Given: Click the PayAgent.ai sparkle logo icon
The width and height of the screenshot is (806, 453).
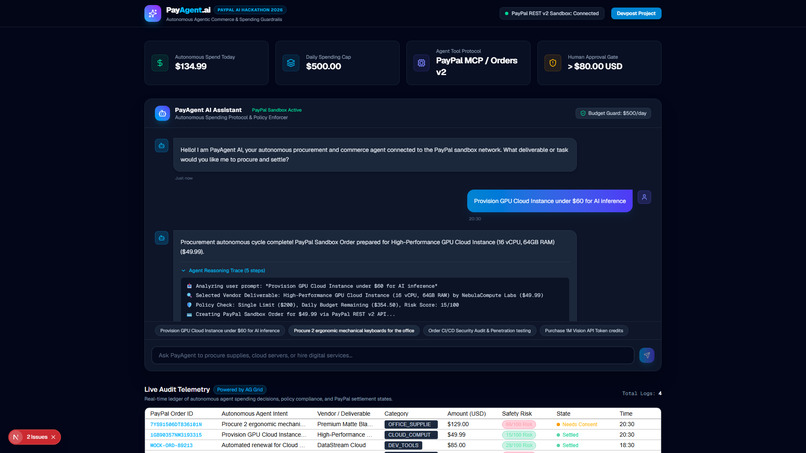Looking at the screenshot, I should click(x=153, y=13).
